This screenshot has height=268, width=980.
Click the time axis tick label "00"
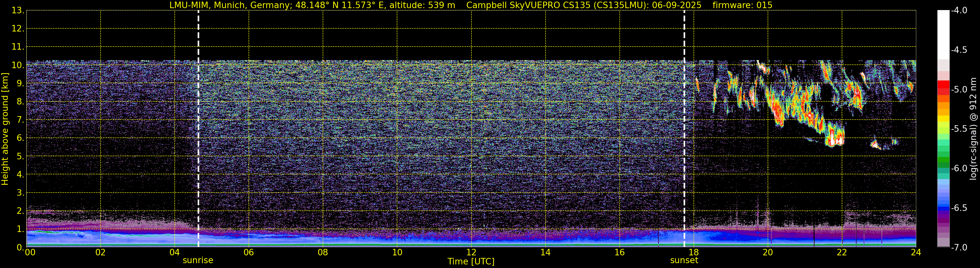click(x=30, y=252)
